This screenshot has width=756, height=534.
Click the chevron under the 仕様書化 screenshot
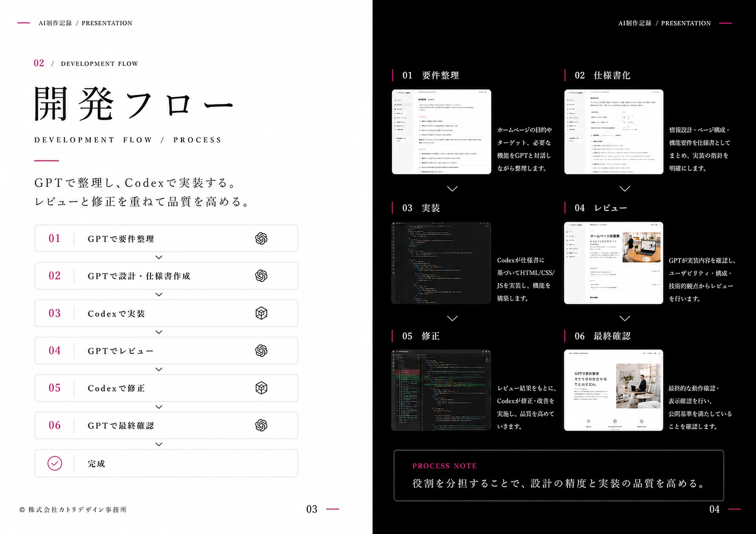(x=625, y=188)
